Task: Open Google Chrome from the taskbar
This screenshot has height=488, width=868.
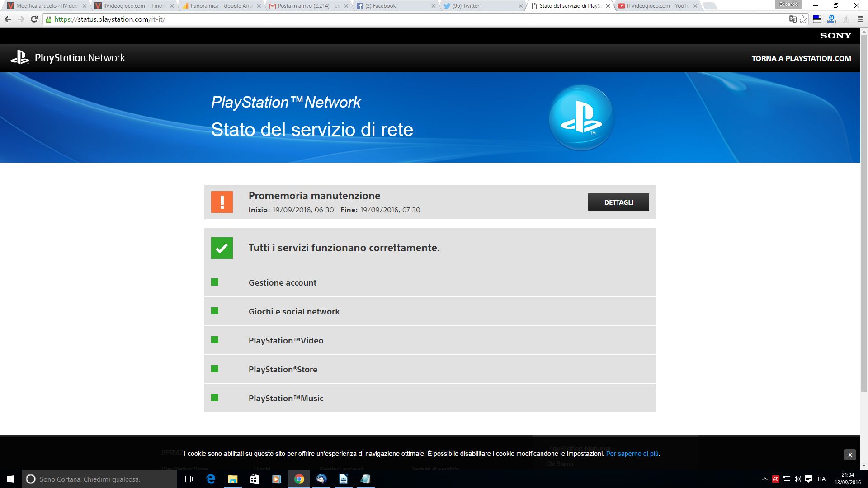Action: [x=299, y=479]
